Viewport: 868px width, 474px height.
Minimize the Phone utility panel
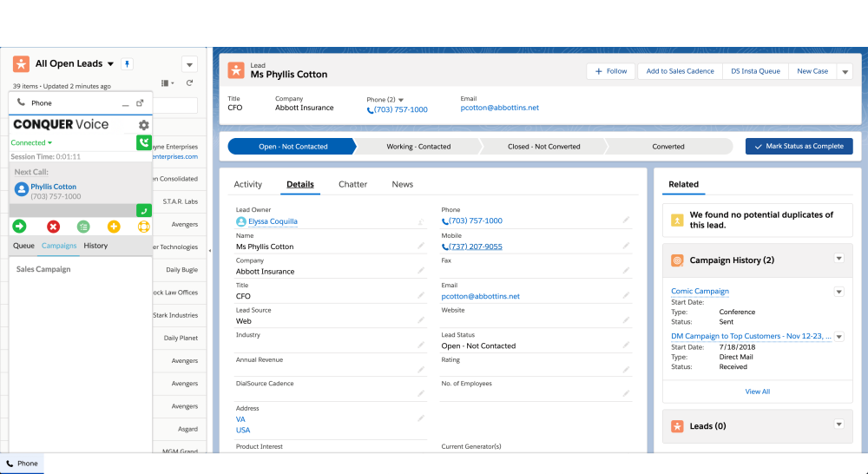[126, 103]
